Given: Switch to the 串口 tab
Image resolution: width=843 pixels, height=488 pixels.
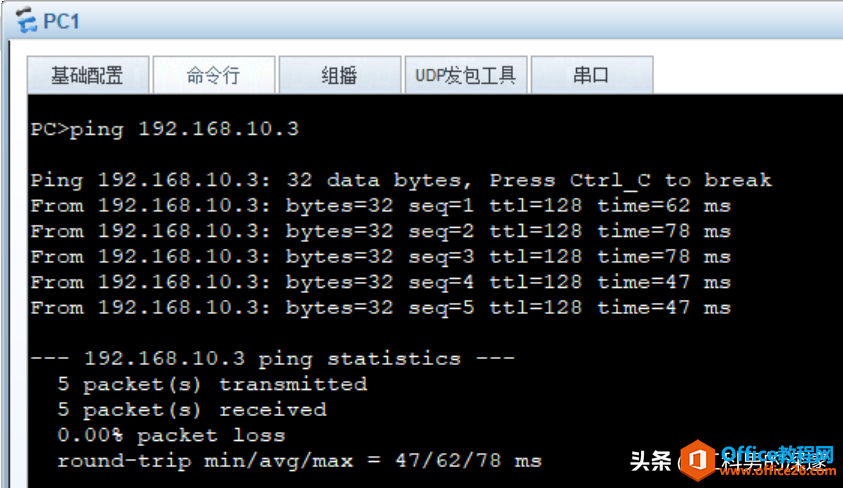Looking at the screenshot, I should pyautogui.click(x=592, y=75).
